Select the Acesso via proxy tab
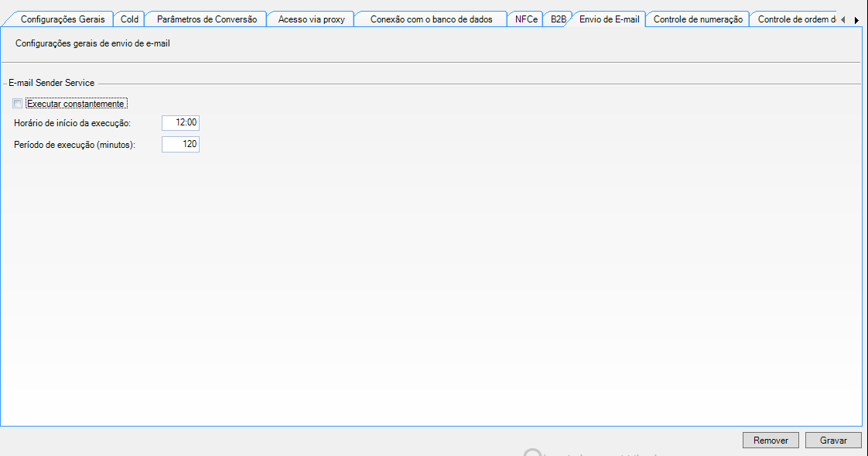The width and height of the screenshot is (868, 456). (x=311, y=19)
